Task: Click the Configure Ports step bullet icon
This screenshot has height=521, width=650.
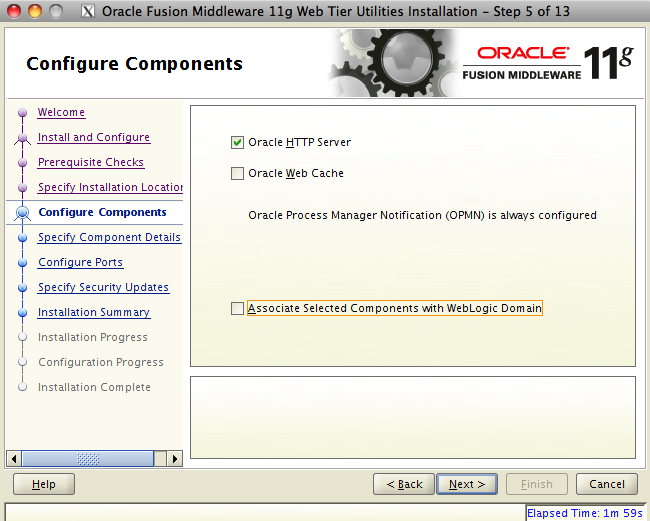Action: [22, 263]
